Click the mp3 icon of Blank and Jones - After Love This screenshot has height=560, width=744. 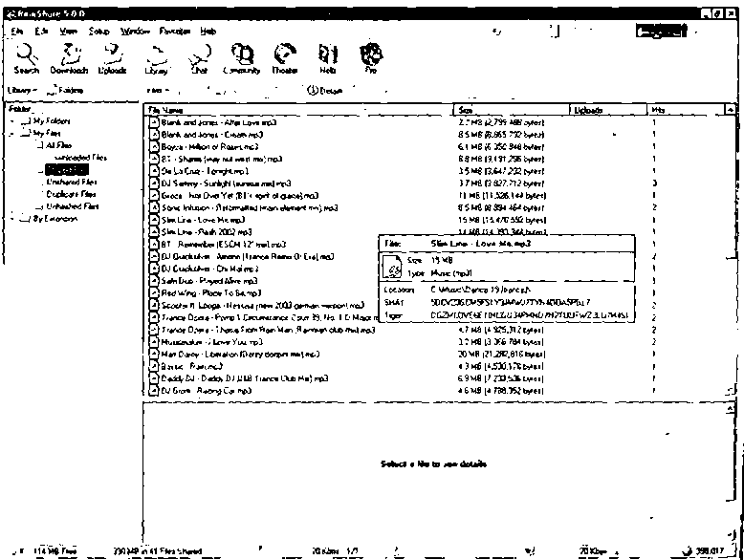(x=154, y=122)
